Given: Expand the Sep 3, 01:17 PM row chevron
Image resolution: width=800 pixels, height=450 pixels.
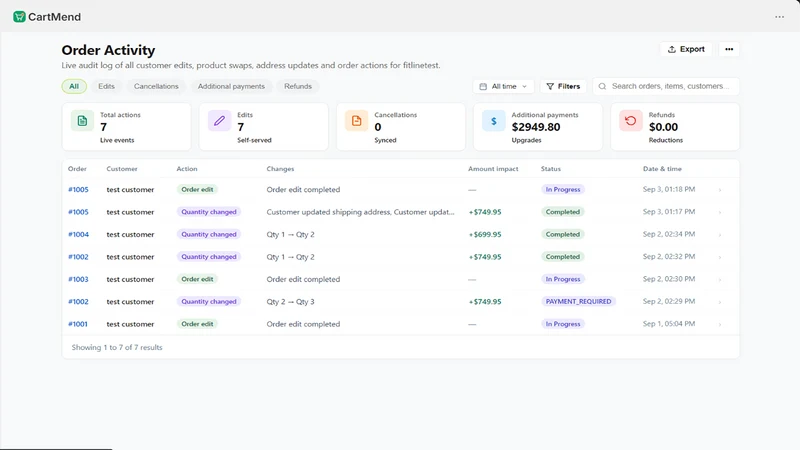Looking at the screenshot, I should tap(720, 212).
